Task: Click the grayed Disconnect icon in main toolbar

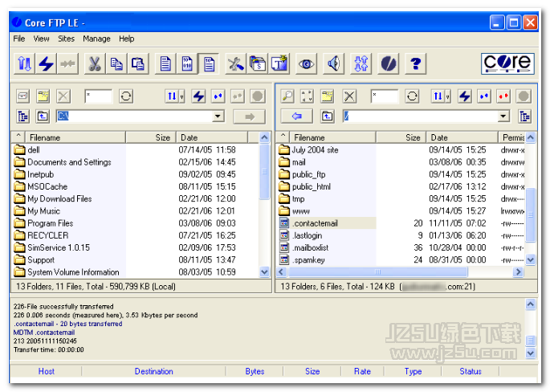Action: [67, 64]
